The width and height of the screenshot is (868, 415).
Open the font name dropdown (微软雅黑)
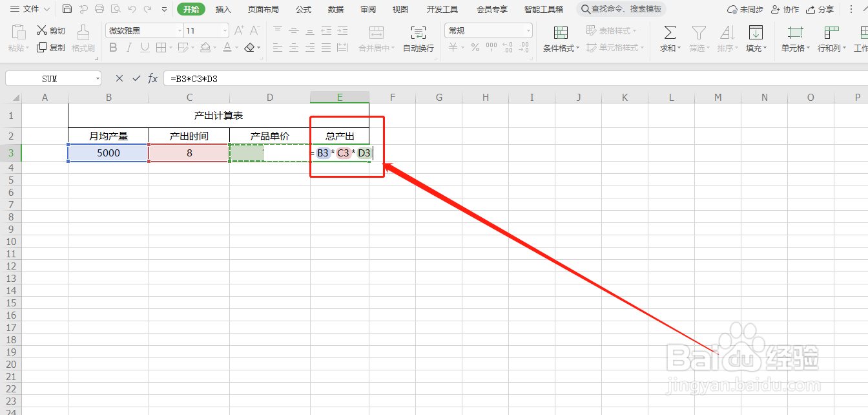point(180,30)
